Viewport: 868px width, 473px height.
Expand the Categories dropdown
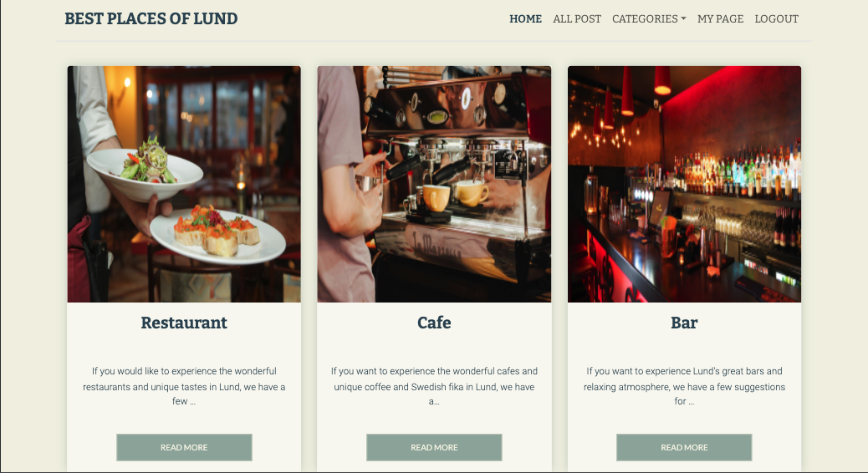click(x=649, y=19)
